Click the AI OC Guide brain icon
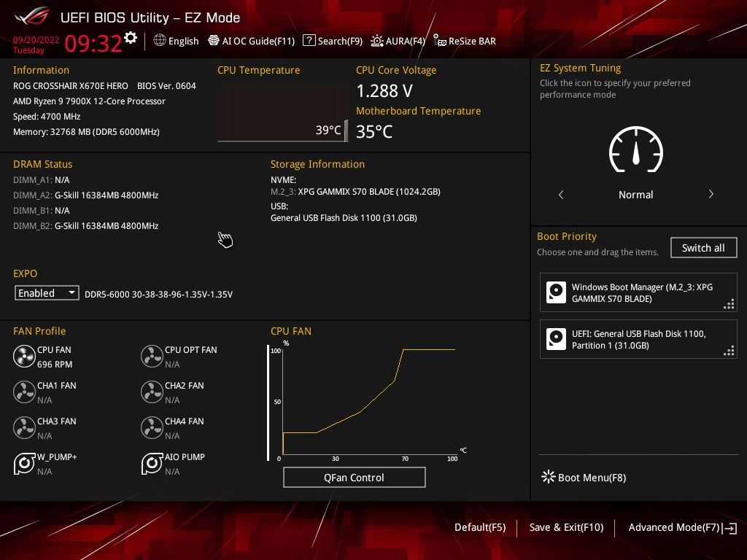This screenshot has height=560, width=747. click(214, 41)
